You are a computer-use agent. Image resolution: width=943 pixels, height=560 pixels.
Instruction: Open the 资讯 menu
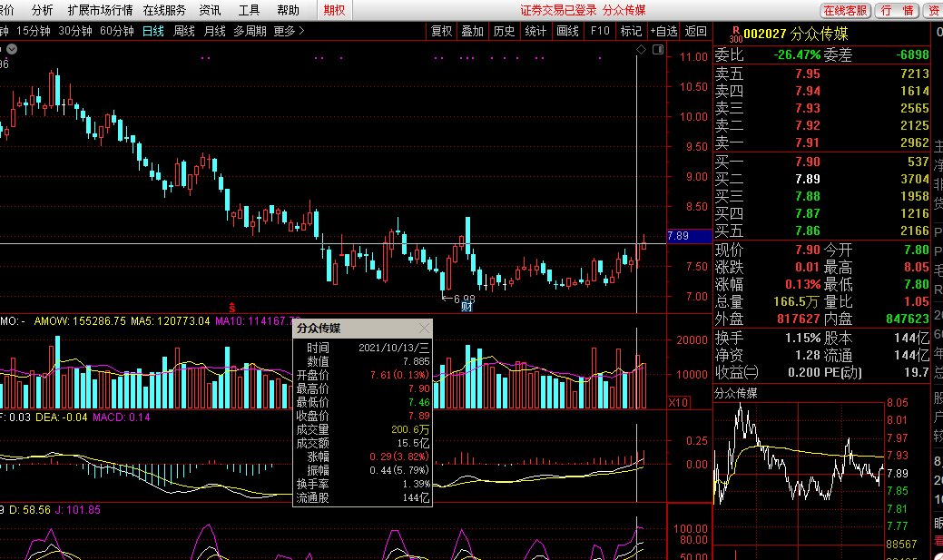click(210, 10)
